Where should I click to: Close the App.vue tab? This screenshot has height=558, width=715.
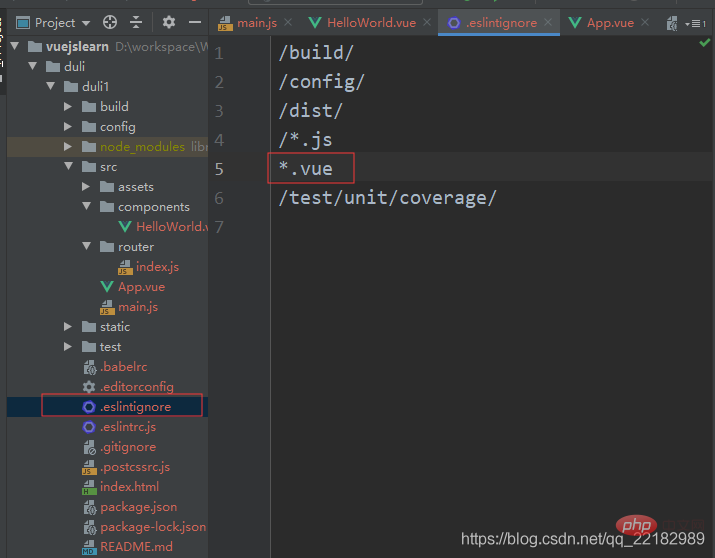click(645, 22)
